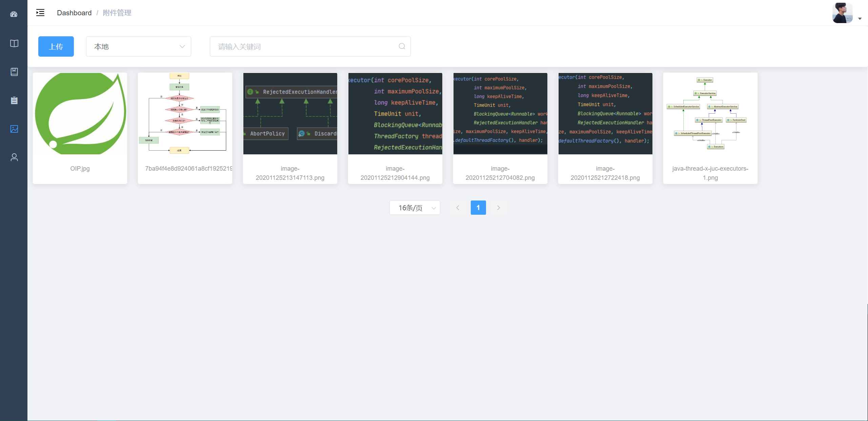The height and width of the screenshot is (421, 868).
Task: Toggle the sidebar collapse hamburger icon
Action: tap(40, 13)
